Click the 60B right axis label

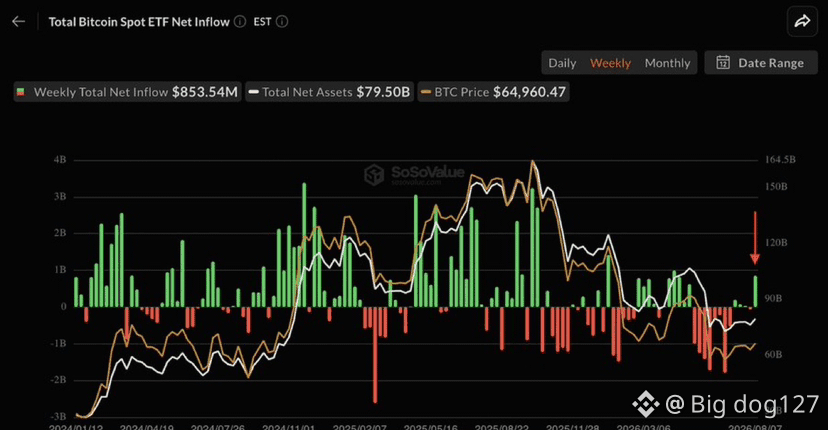773,354
